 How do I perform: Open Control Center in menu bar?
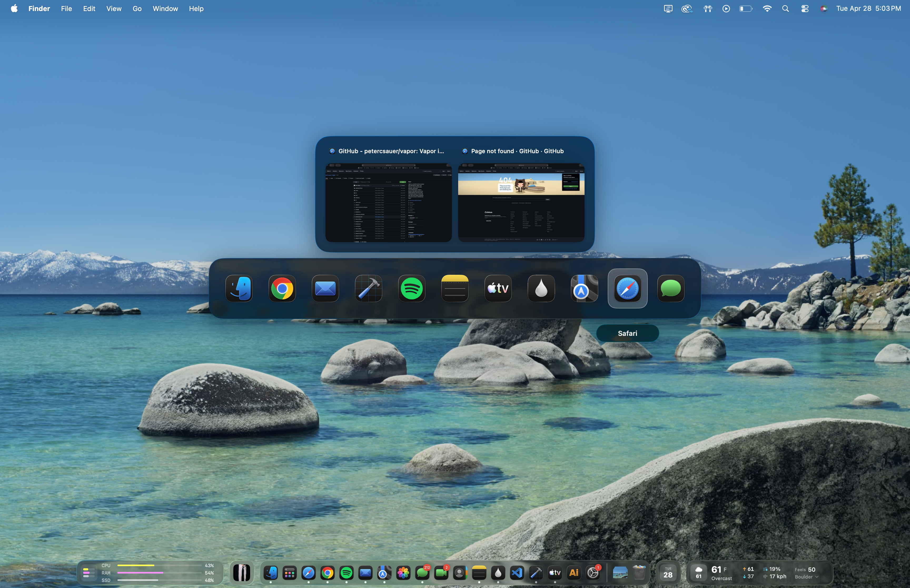(x=805, y=8)
